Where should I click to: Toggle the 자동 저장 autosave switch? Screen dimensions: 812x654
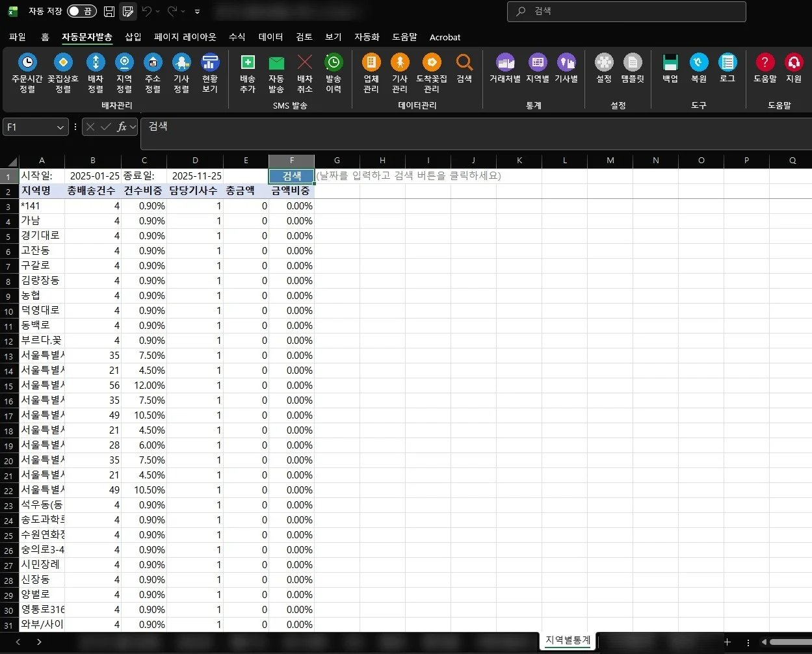[x=81, y=11]
